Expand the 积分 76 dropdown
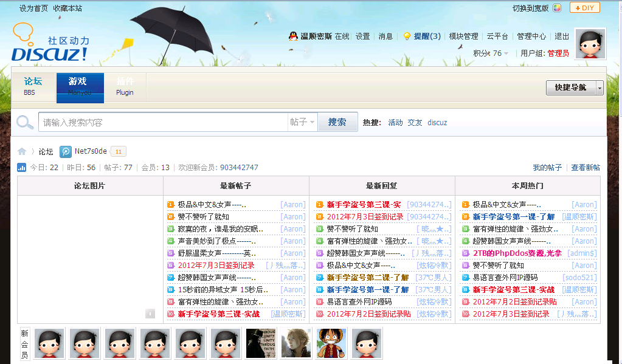Viewport: 622px width, 364px height. point(490,53)
